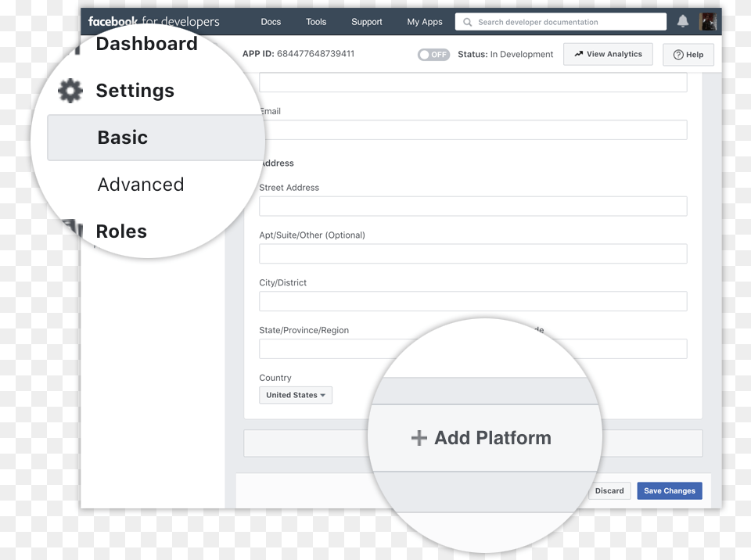
Task: Select Basic under Settings
Action: coord(123,137)
